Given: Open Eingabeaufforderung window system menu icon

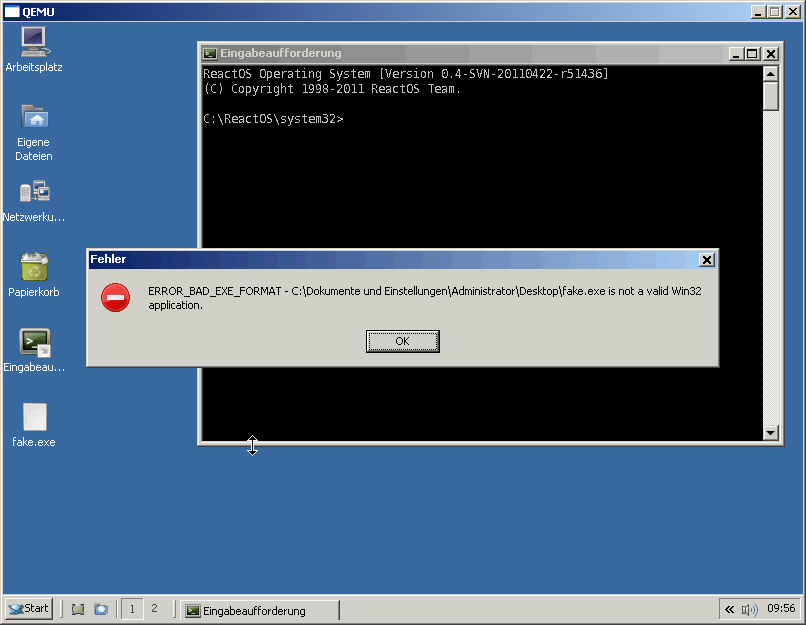Looking at the screenshot, I should pyautogui.click(x=209, y=53).
